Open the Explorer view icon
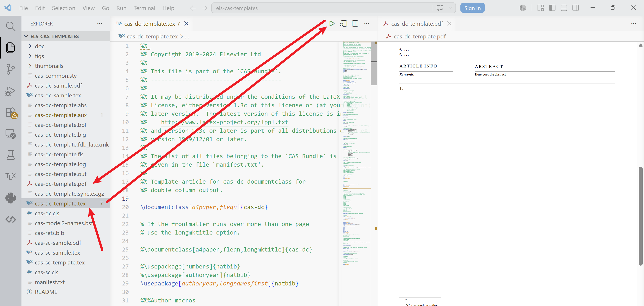This screenshot has height=306, width=644. [11, 47]
